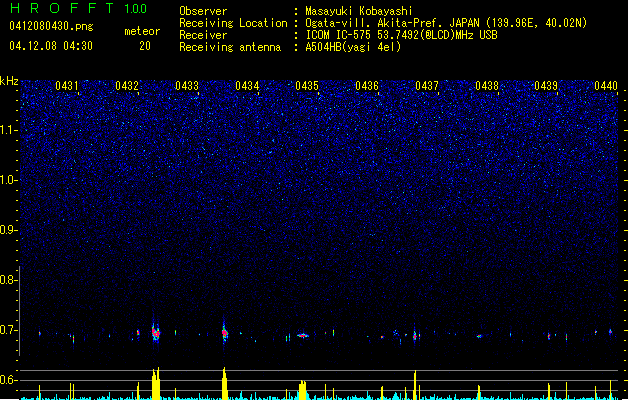The height and width of the screenshot is (400, 629).
Task: Click the 0438 time marker
Action: 487,86
